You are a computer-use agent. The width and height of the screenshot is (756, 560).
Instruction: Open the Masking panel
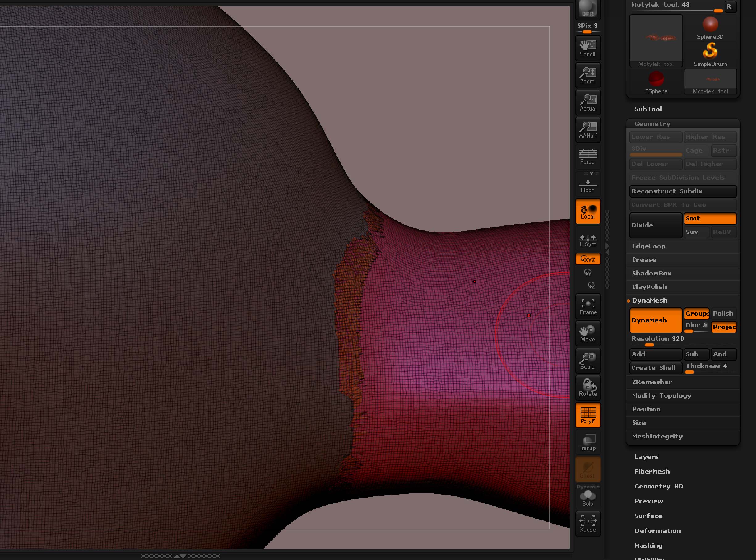[648, 545]
